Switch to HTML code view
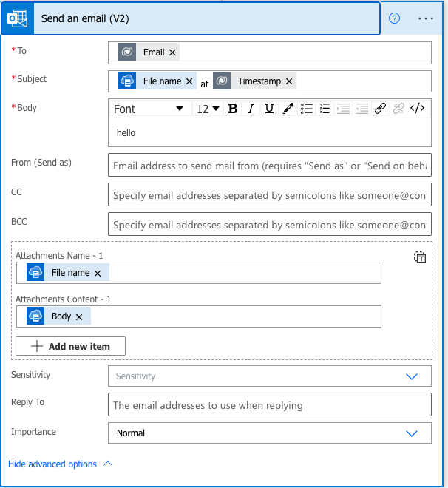The width and height of the screenshot is (448, 488). tap(418, 109)
